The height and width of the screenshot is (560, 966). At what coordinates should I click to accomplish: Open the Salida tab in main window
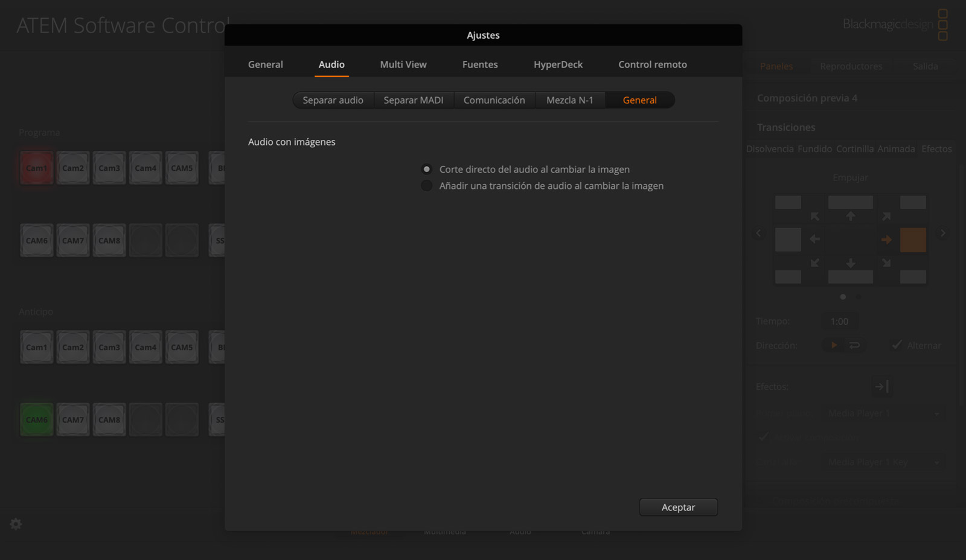pyautogui.click(x=926, y=66)
